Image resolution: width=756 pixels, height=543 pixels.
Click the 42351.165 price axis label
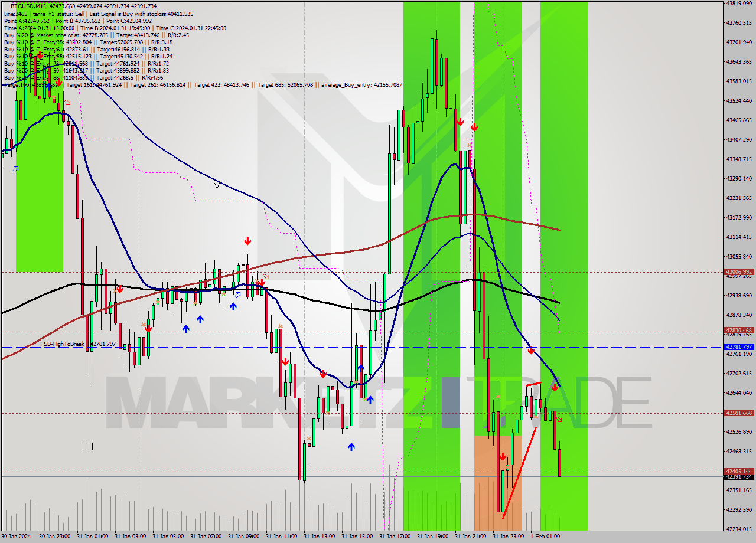coord(739,490)
